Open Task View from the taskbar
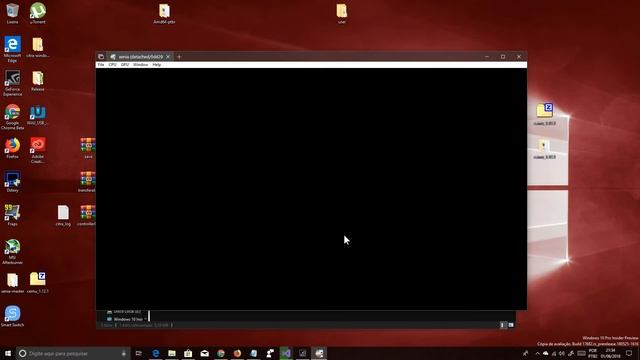The width and height of the screenshot is (640, 360). point(139,353)
